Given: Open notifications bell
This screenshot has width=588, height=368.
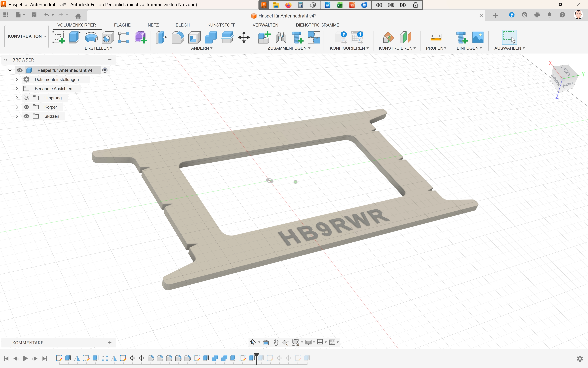Looking at the screenshot, I should (550, 15).
